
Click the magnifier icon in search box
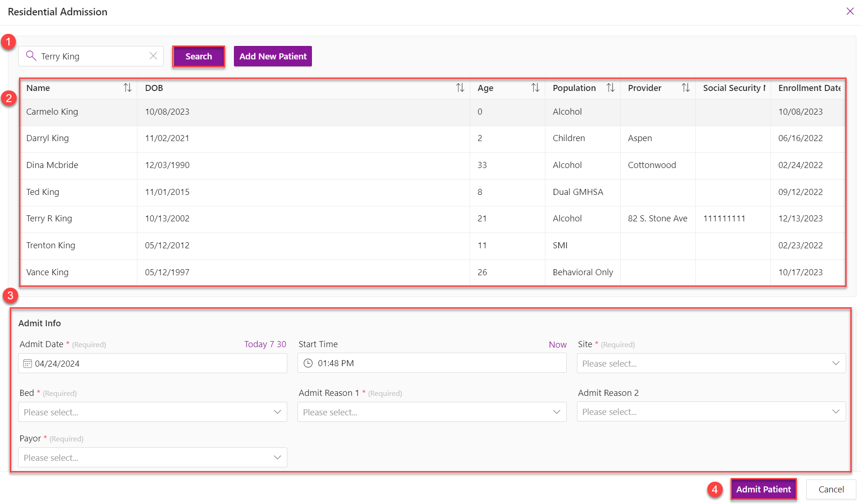[31, 56]
